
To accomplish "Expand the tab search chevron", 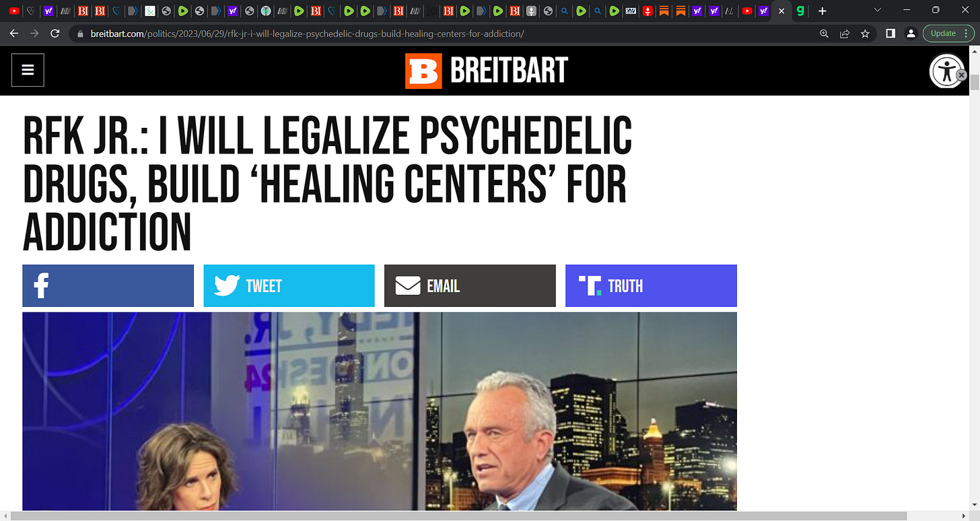I will [x=877, y=10].
